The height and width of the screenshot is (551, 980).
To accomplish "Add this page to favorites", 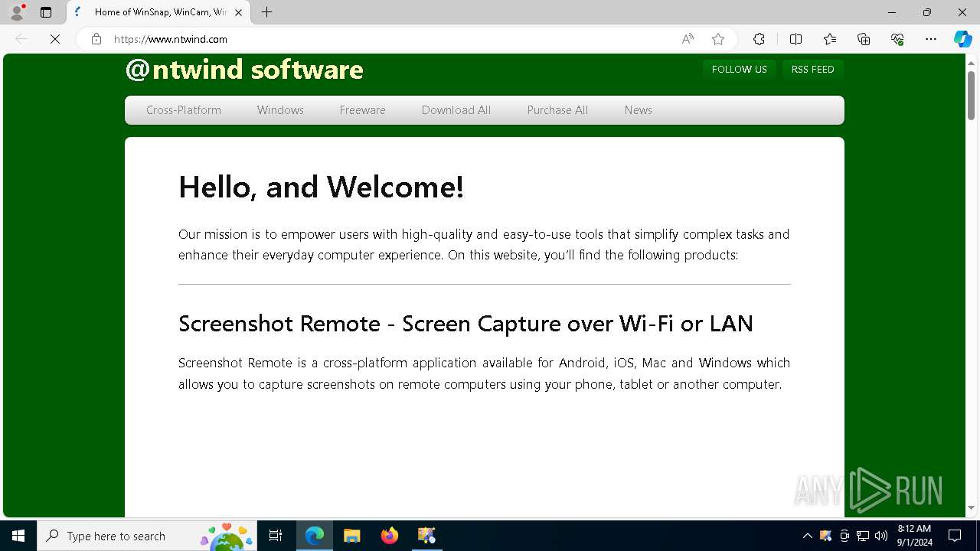I will [717, 39].
